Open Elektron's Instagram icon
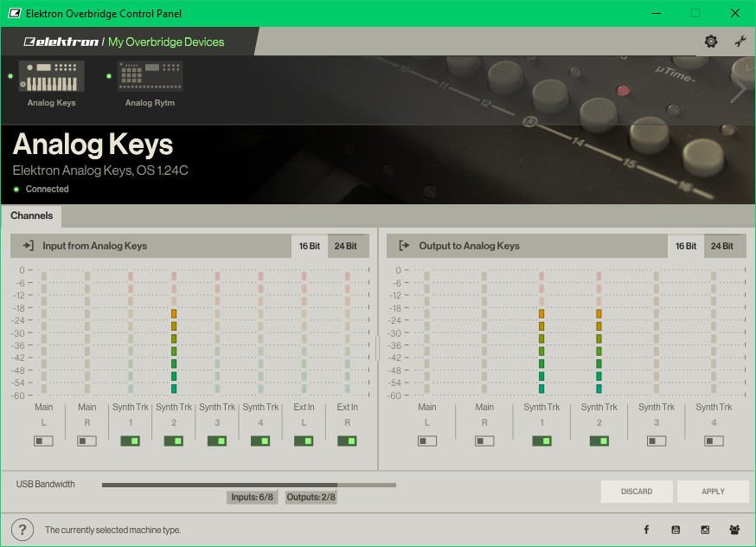756x547 pixels. point(705,530)
